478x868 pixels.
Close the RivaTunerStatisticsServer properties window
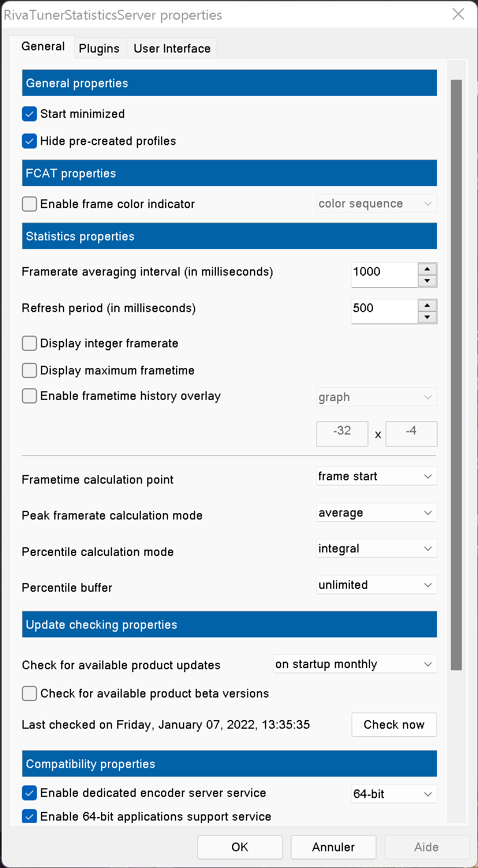pyautogui.click(x=458, y=14)
